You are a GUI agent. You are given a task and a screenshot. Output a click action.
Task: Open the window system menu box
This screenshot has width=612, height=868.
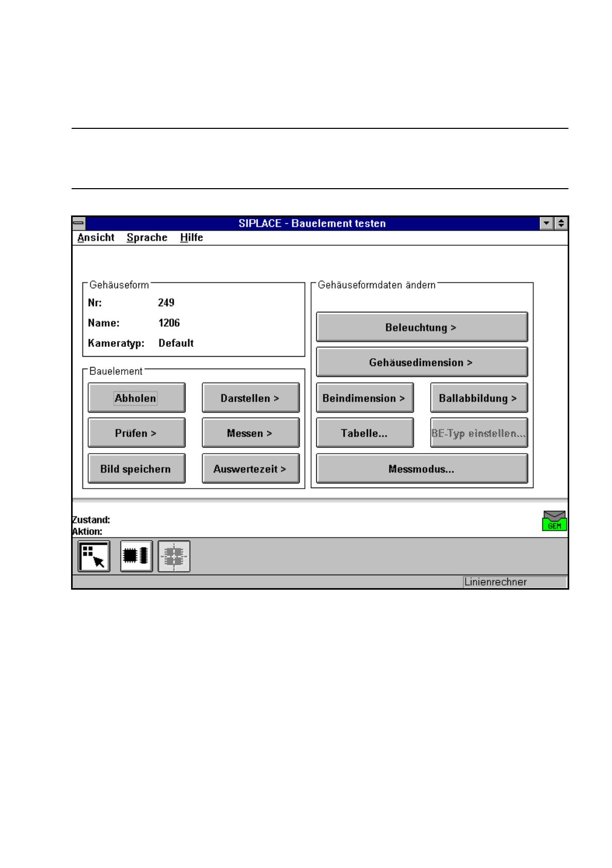coord(78,223)
